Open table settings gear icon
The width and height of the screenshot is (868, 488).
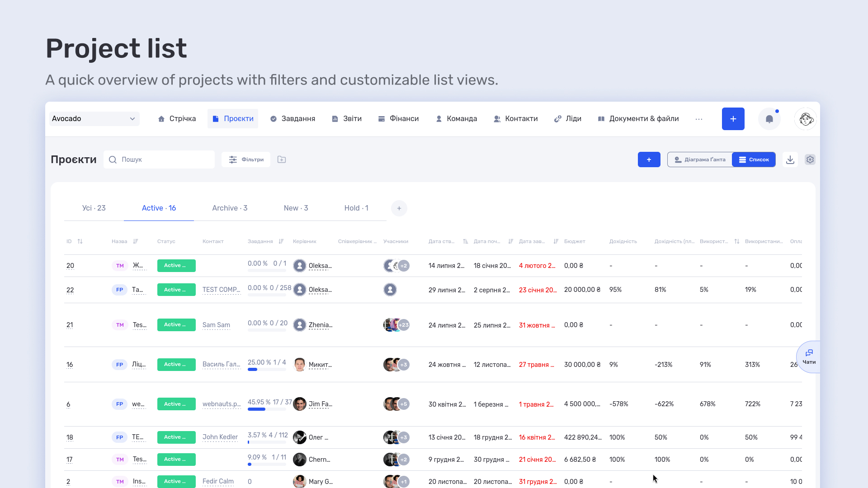[810, 160]
